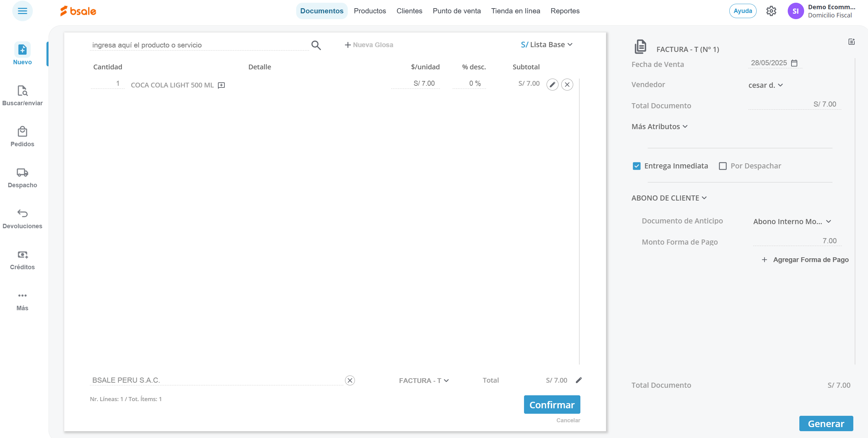Open the hamburger menu icon

23,11
